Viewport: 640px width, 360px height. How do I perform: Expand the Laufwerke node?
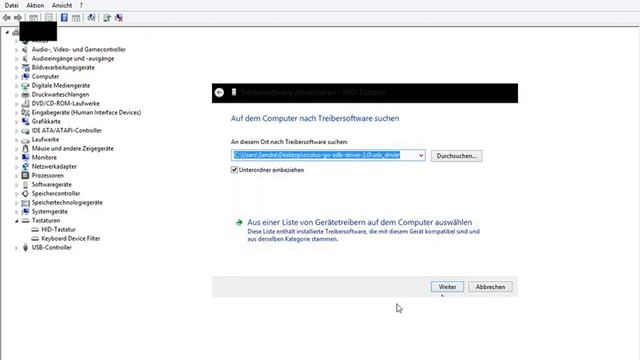[x=17, y=140]
